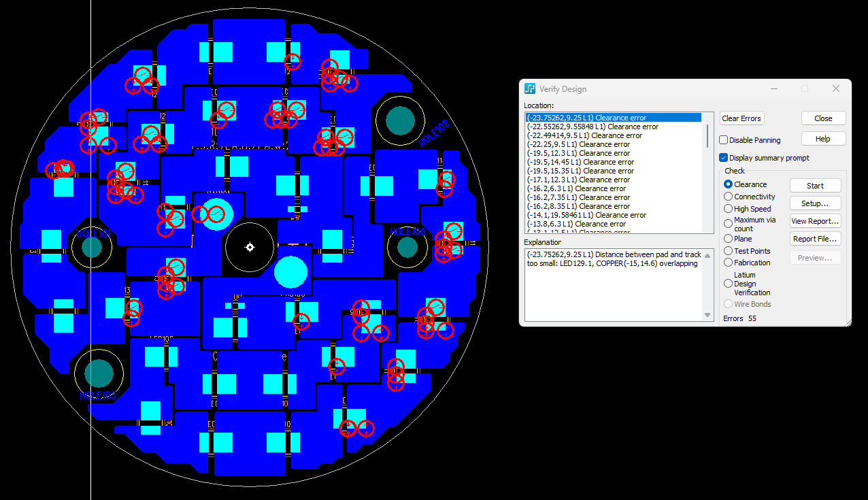
Task: Click the Clear Errors button
Action: [x=741, y=118]
